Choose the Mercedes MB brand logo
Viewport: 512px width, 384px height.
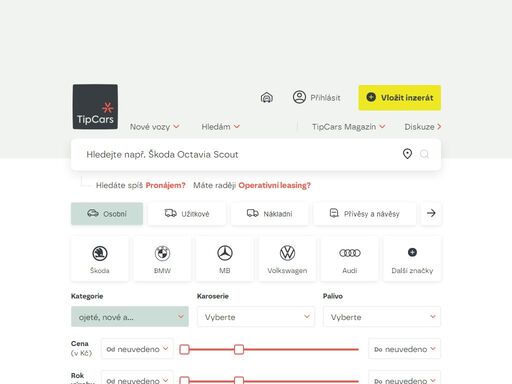[x=225, y=253]
